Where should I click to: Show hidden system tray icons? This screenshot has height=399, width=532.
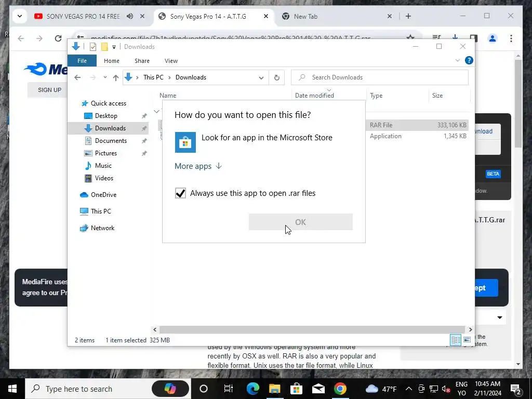(409, 389)
